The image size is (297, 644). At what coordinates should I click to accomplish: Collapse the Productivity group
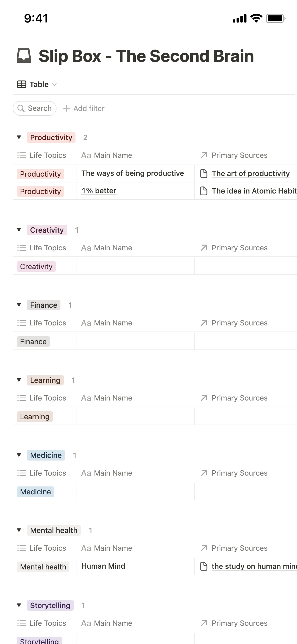[19, 137]
